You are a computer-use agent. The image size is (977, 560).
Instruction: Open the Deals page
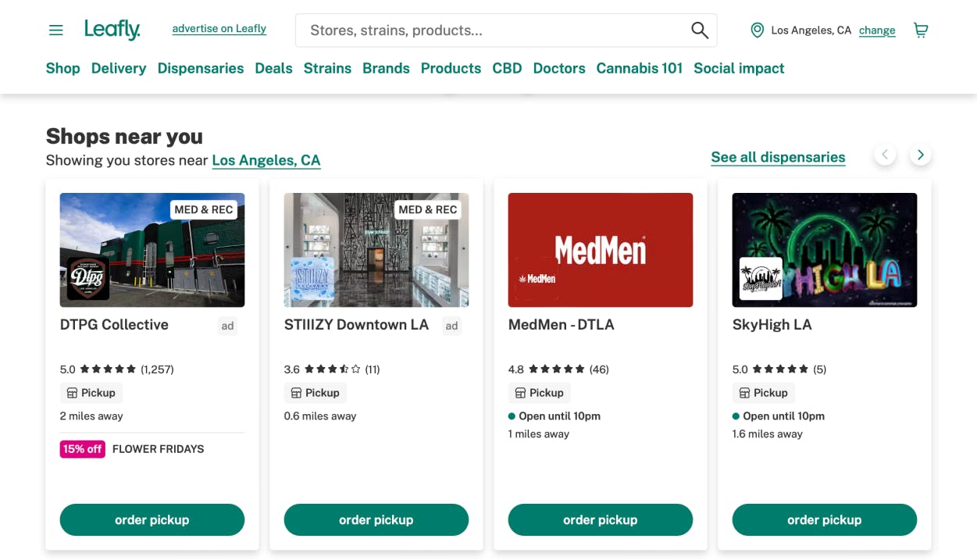coord(273,68)
